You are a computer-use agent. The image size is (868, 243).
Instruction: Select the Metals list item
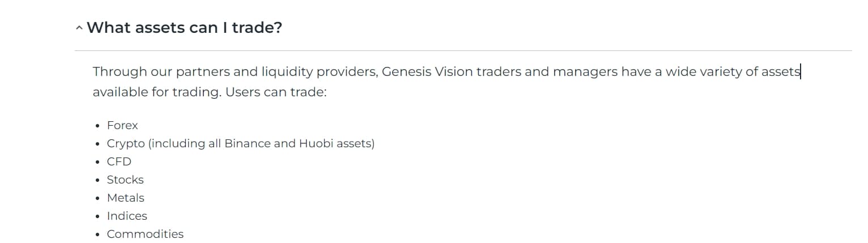coord(126,198)
